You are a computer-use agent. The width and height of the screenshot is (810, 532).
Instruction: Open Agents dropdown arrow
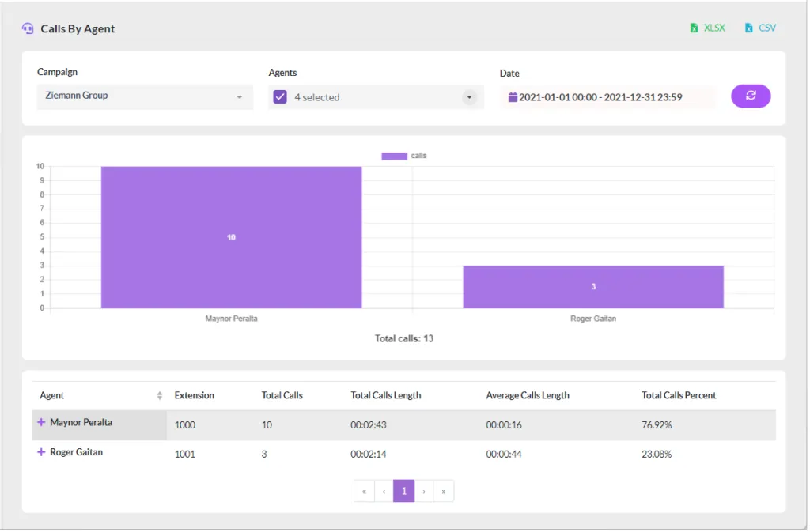pyautogui.click(x=469, y=97)
